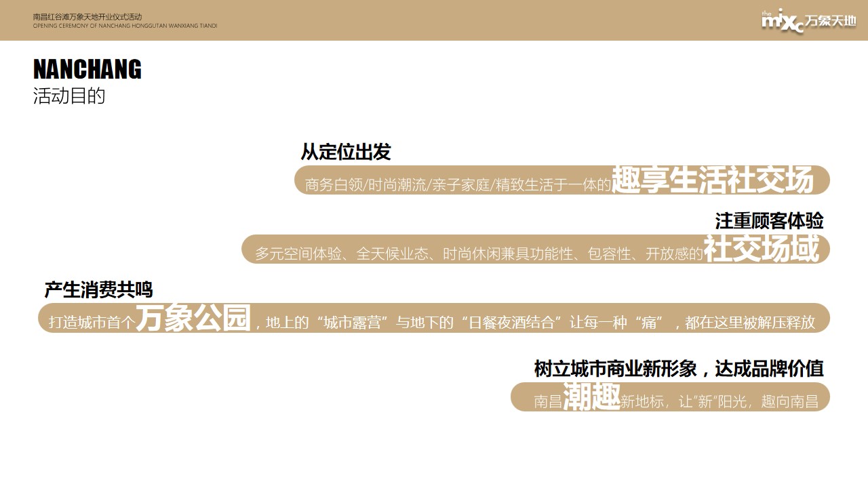Click the text 趣向南昌
This screenshot has height=488, width=868.
click(x=790, y=402)
